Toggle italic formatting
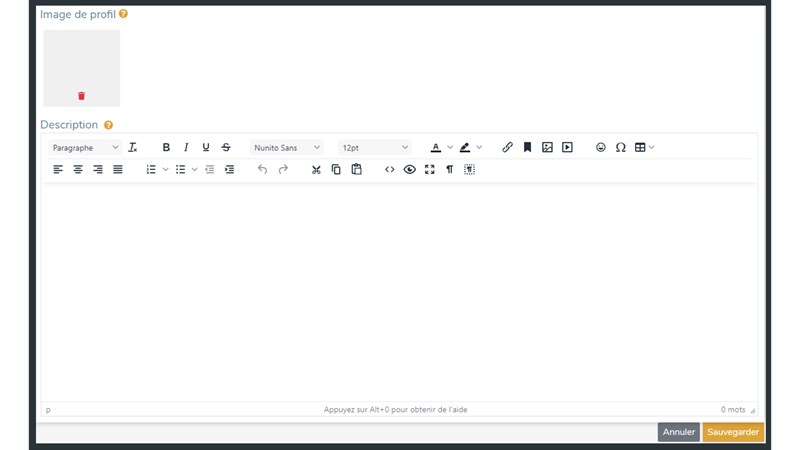 click(186, 147)
